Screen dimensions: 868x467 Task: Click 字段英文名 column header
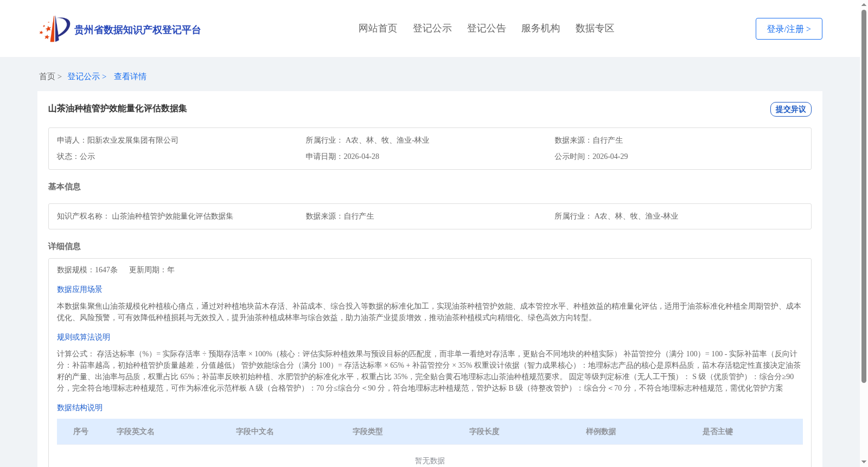point(136,432)
